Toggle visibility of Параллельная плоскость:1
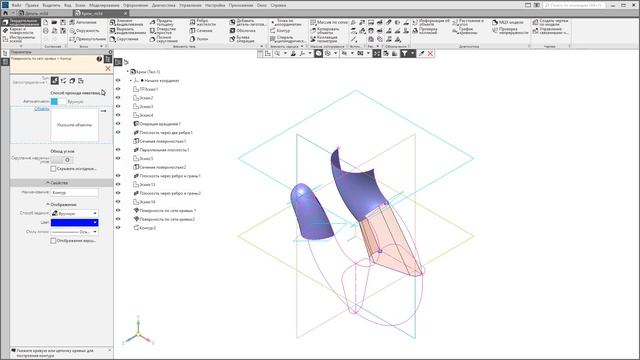This screenshot has width=640, height=360. [x=118, y=150]
